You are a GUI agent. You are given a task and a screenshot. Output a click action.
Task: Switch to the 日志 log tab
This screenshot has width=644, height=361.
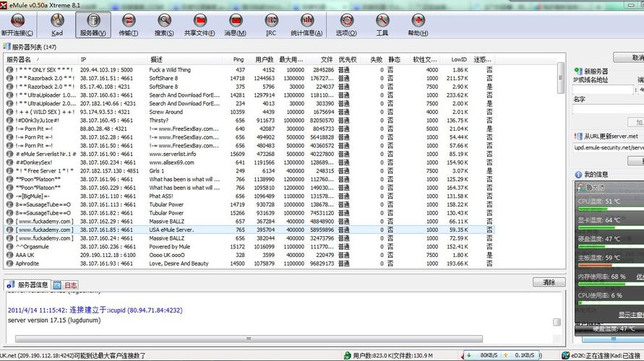(x=66, y=285)
